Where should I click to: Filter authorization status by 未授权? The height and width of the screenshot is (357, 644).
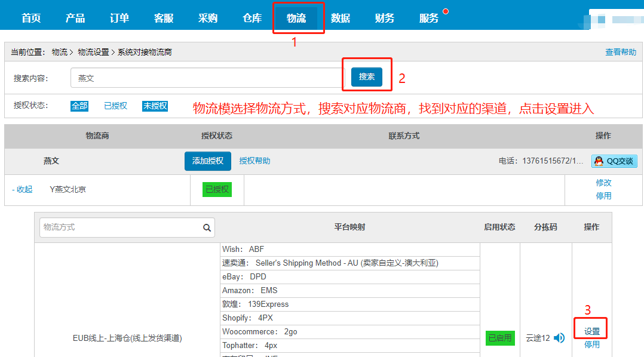(155, 106)
